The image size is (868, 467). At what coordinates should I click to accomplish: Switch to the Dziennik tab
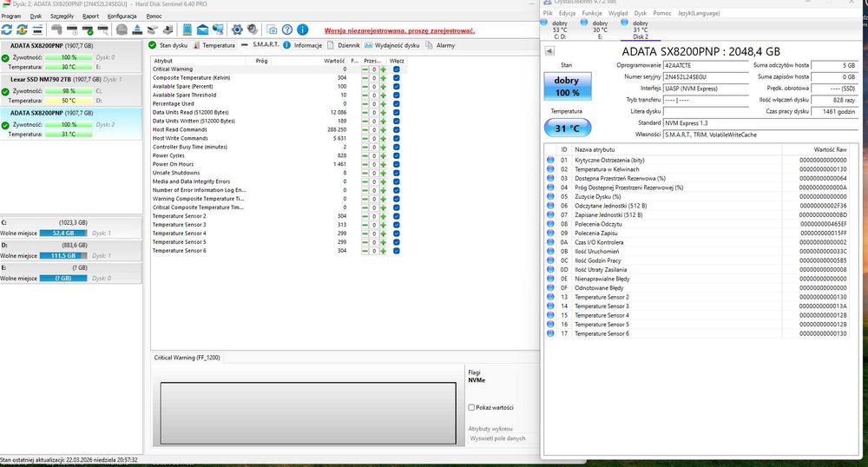(x=344, y=45)
